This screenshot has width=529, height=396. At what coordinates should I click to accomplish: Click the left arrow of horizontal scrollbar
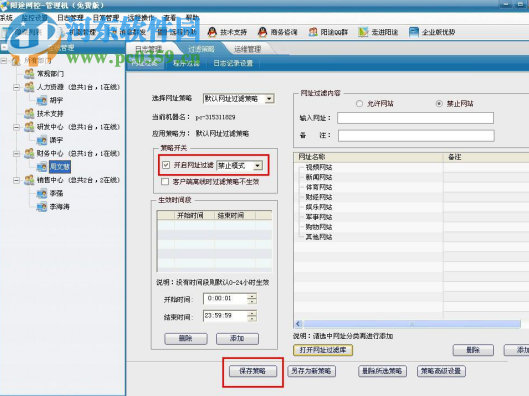pos(298,324)
